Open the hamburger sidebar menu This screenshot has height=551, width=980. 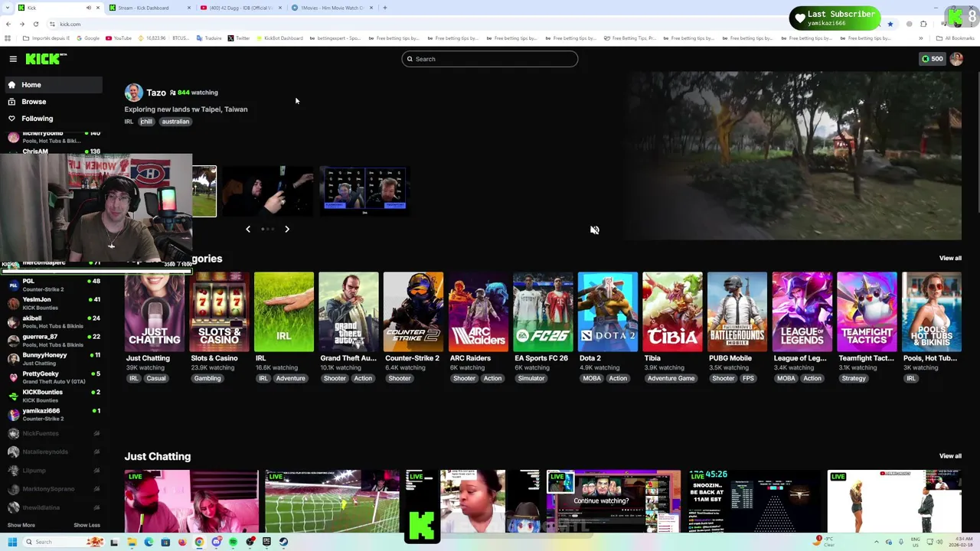tap(13, 59)
